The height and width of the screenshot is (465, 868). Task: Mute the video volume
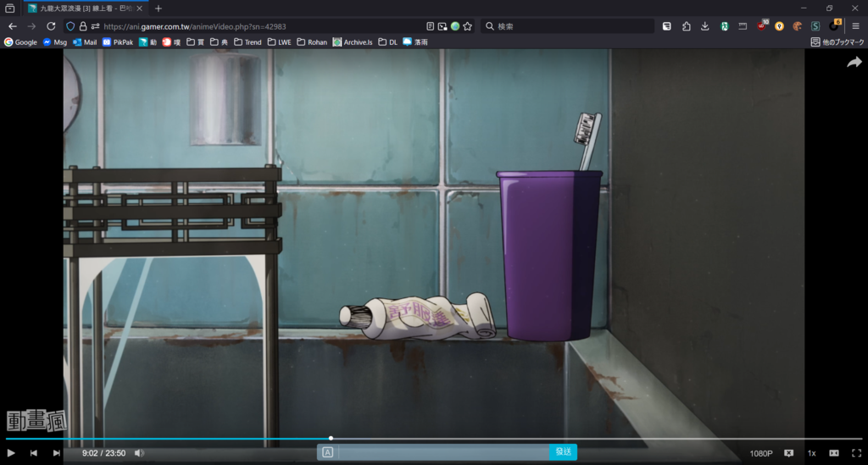pyautogui.click(x=139, y=453)
